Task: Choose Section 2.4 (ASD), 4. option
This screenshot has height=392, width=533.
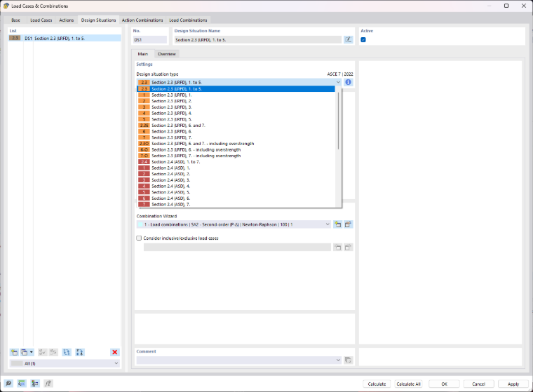Action: [x=236, y=187]
